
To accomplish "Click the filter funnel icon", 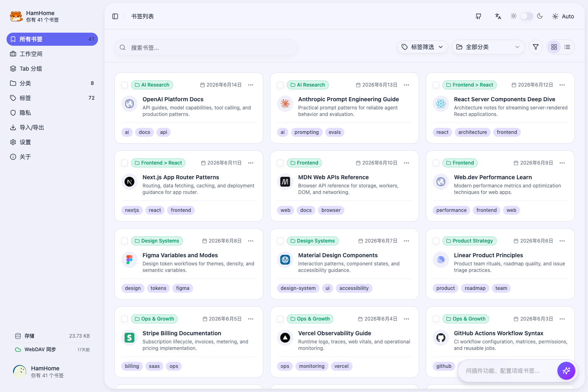I will (536, 47).
